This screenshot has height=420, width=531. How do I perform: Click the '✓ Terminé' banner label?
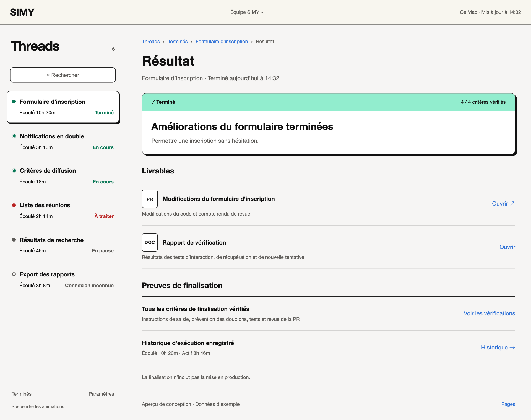coord(163,102)
